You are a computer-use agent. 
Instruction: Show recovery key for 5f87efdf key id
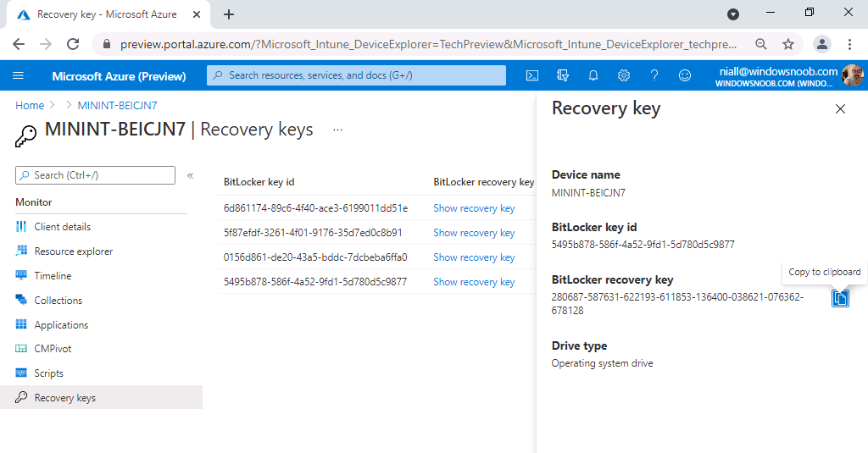[x=474, y=233]
